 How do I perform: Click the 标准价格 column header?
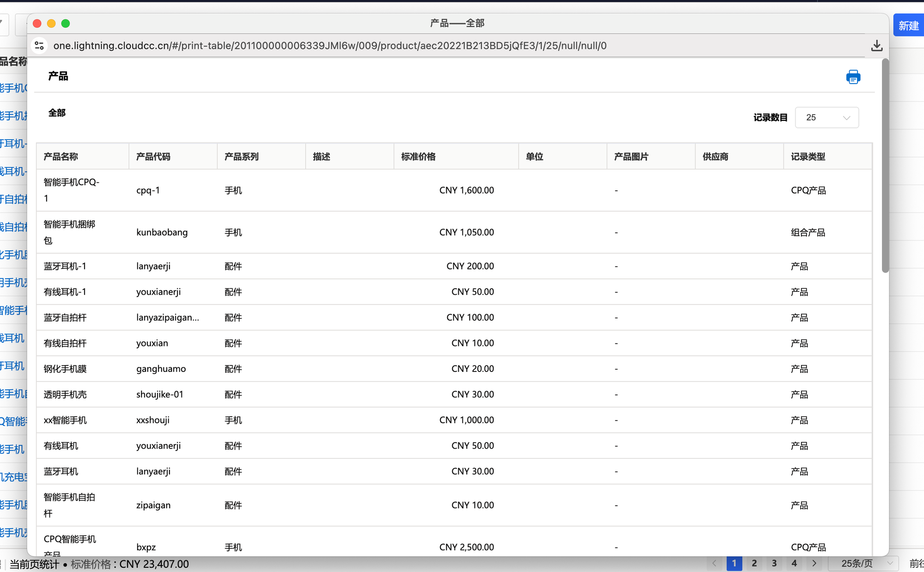coord(418,157)
